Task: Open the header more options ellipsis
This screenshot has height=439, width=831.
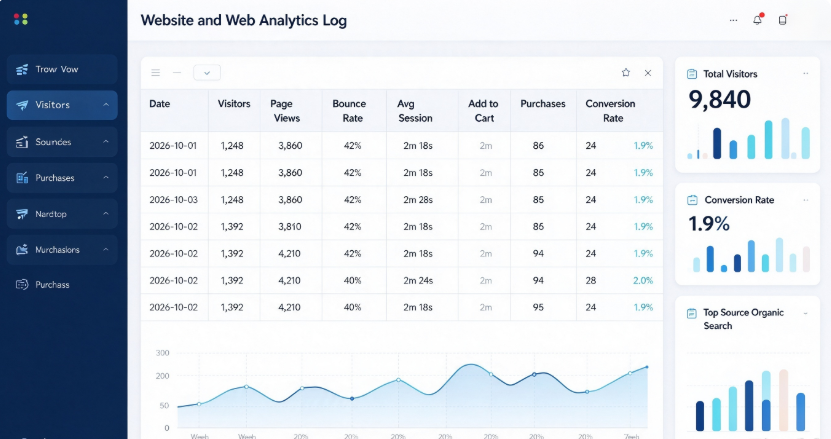Action: click(x=733, y=20)
